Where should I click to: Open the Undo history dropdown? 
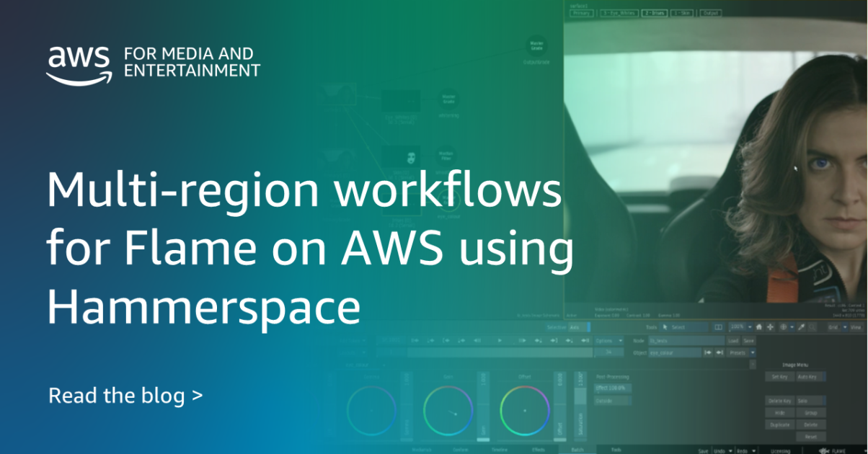tap(730, 450)
